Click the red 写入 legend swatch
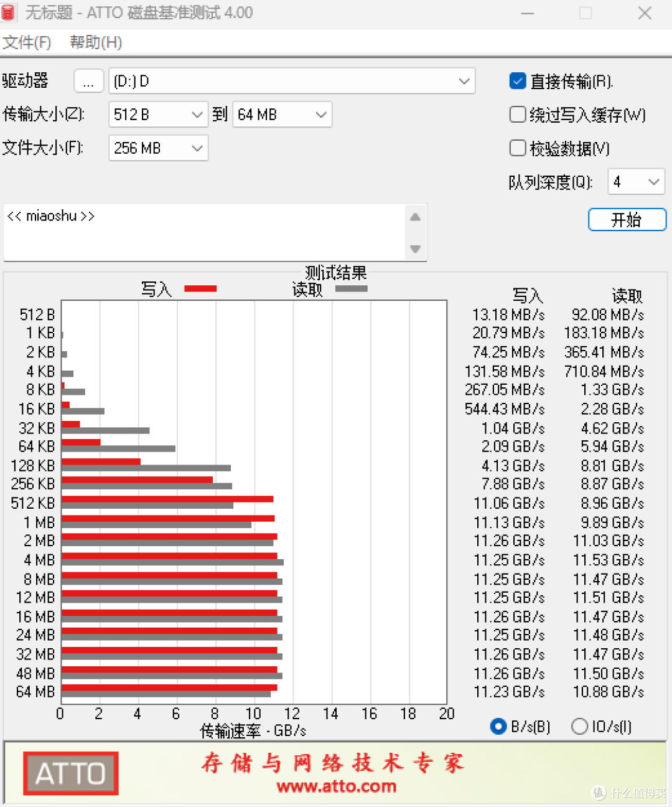This screenshot has height=807, width=672. pyautogui.click(x=200, y=288)
